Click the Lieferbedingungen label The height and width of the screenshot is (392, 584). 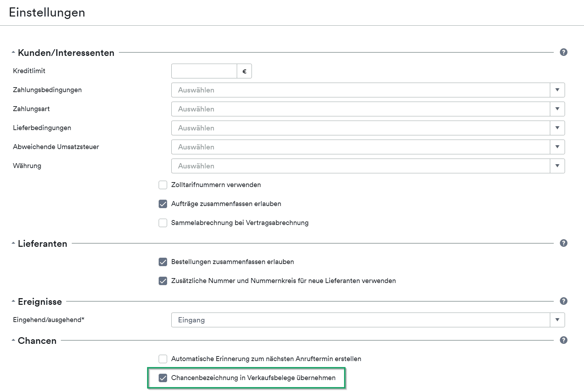click(42, 128)
